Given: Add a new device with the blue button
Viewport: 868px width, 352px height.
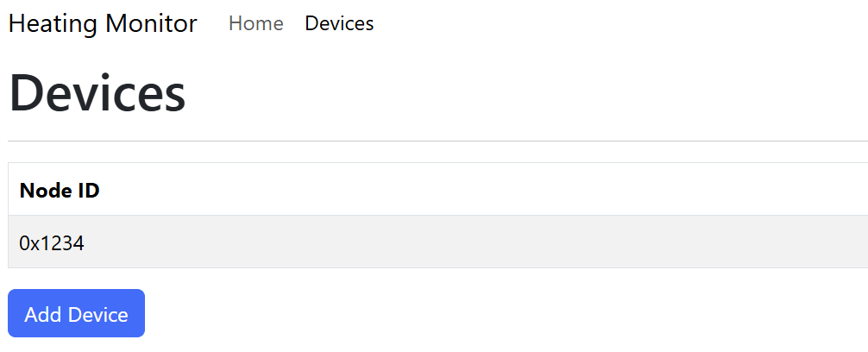Looking at the screenshot, I should coord(76,314).
